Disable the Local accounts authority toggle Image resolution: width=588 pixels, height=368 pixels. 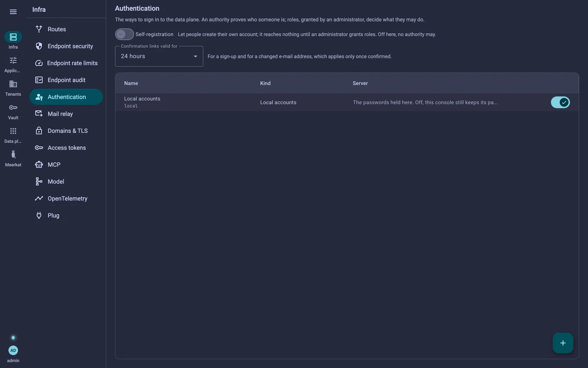point(560,102)
